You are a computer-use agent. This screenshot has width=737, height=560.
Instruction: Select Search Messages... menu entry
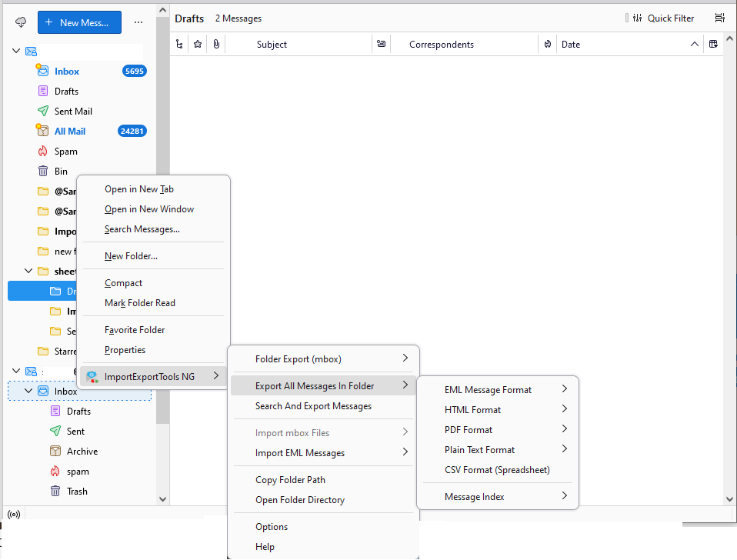(x=154, y=229)
